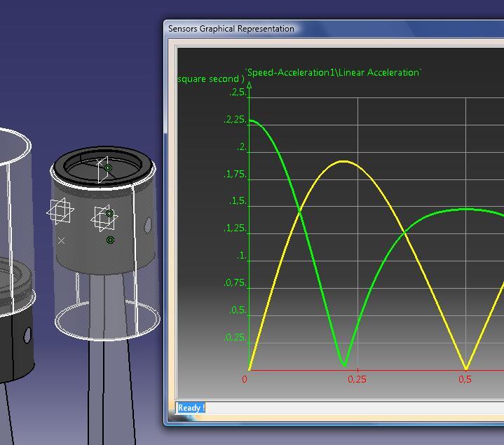Click the 'square second )' axis unit label
The width and height of the screenshot is (504, 445).
click(211, 79)
